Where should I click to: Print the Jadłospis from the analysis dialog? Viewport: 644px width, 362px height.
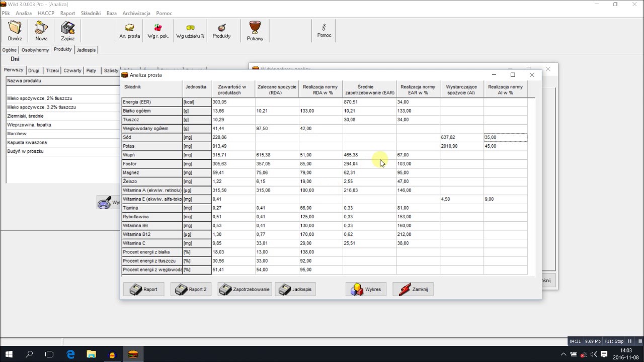pyautogui.click(x=295, y=289)
